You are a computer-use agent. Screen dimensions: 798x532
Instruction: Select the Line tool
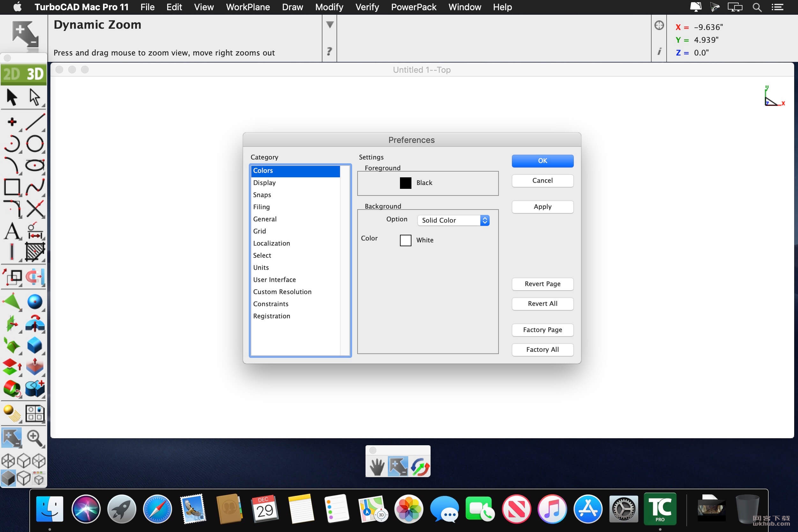[x=35, y=122]
